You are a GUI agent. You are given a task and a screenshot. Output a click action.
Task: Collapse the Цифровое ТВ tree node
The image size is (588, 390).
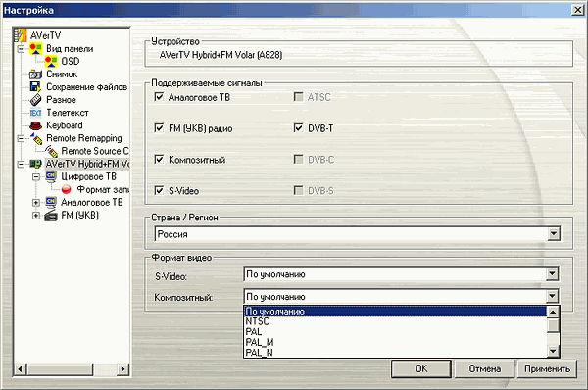pyautogui.click(x=36, y=176)
